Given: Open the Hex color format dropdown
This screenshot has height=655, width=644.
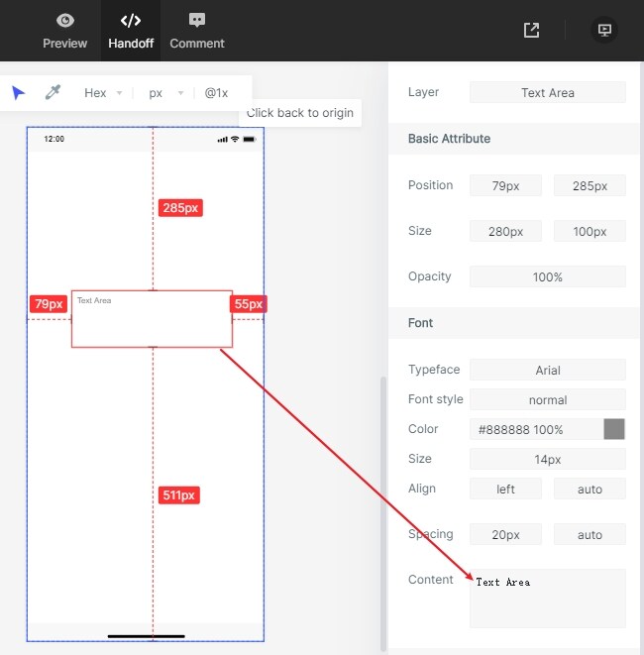Looking at the screenshot, I should [x=103, y=93].
